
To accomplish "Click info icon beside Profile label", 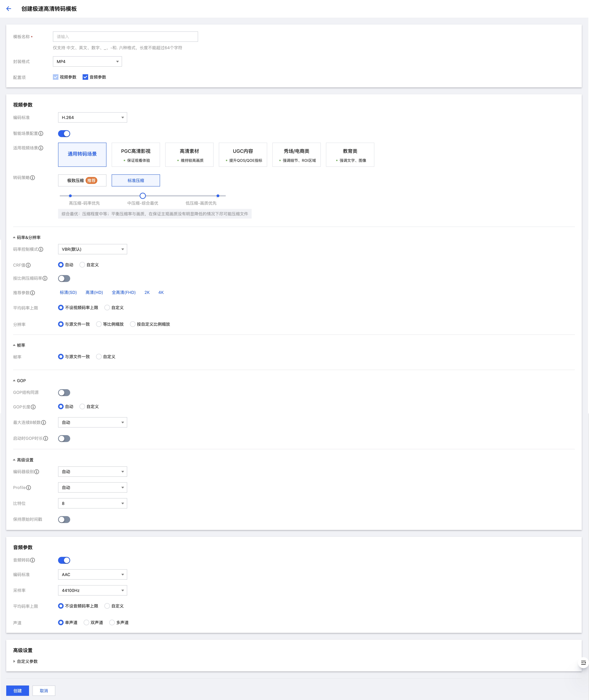I will [x=29, y=488].
